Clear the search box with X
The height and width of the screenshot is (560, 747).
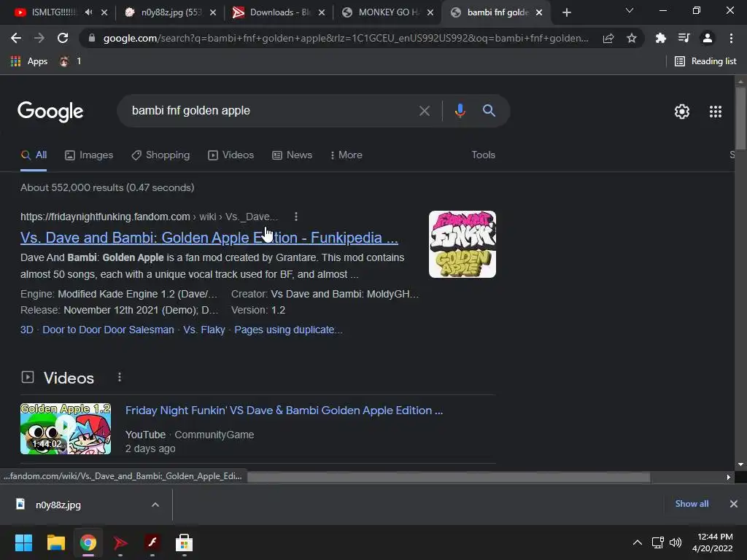pyautogui.click(x=424, y=111)
